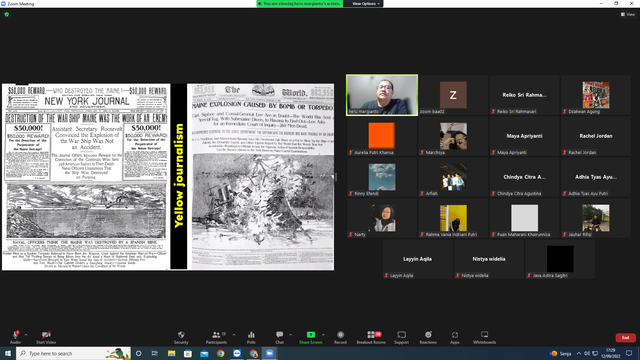Screen dimensions: 640x360
Task: Select Narty's participant tile
Action: pyautogui.click(x=382, y=218)
